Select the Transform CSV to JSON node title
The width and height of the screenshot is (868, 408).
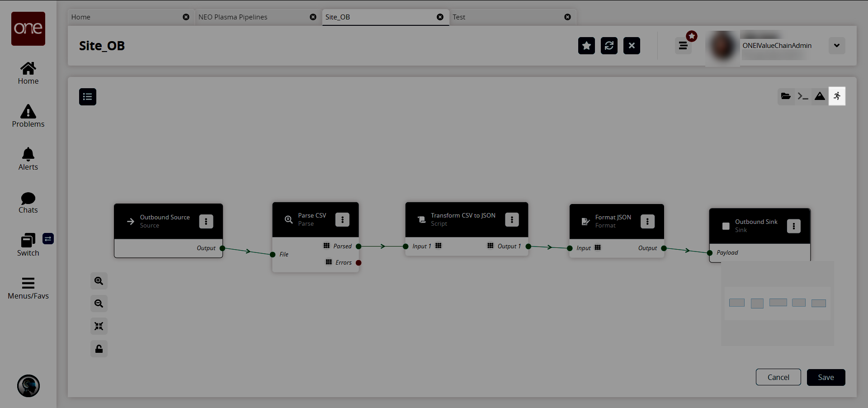463,216
